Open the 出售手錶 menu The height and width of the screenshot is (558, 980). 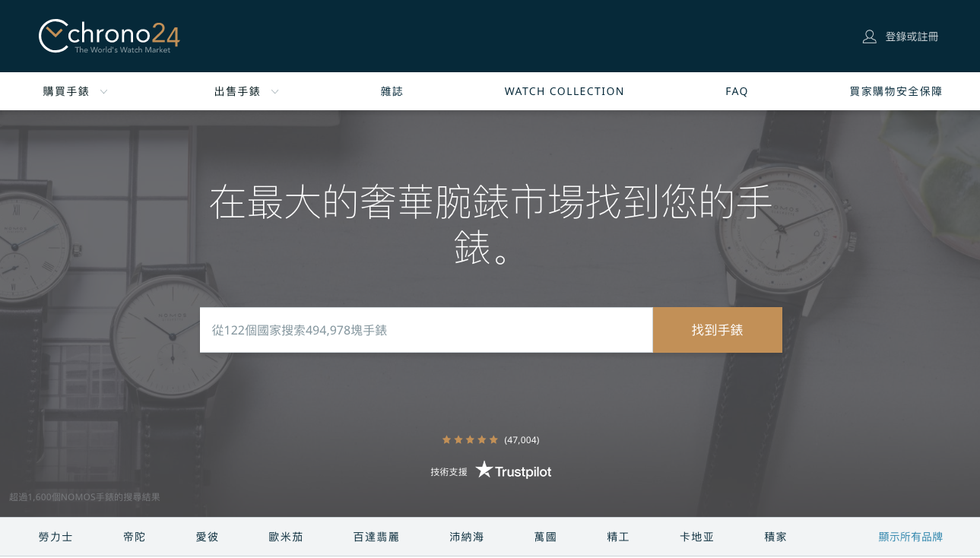click(x=237, y=91)
